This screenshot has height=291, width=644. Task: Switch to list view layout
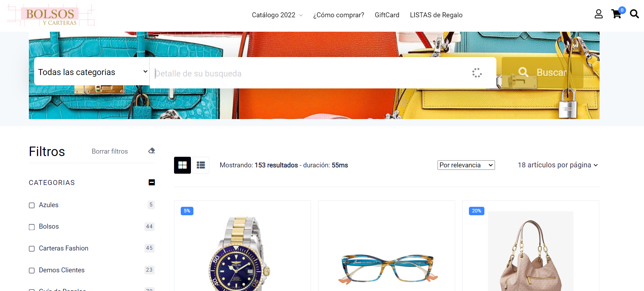(201, 165)
